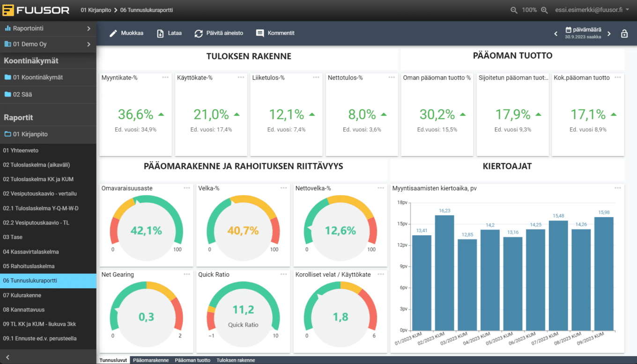Click the 02/2023 KUM bar in chart
Image resolution: width=637 pixels, height=364 pixels.
coord(444,272)
